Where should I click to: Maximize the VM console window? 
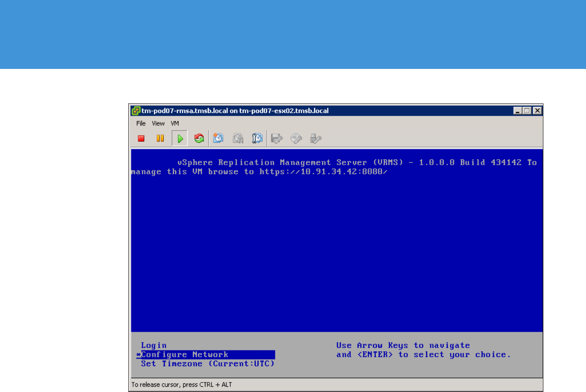pos(528,111)
